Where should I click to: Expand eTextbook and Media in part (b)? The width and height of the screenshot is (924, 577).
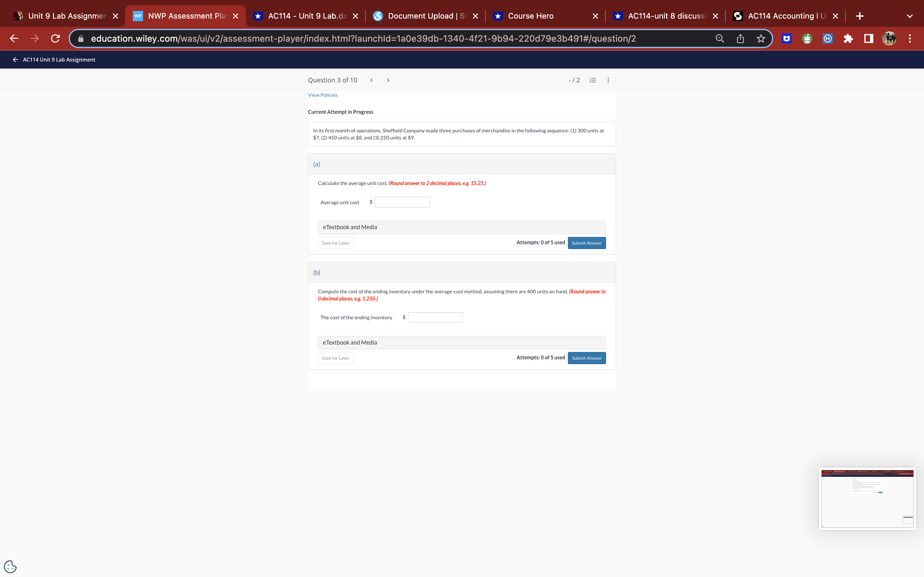coord(461,342)
